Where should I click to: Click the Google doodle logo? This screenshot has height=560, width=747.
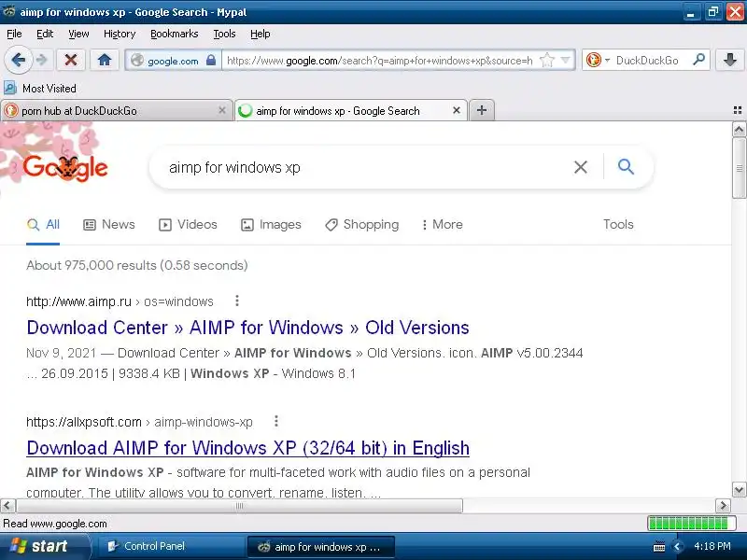tap(65, 167)
